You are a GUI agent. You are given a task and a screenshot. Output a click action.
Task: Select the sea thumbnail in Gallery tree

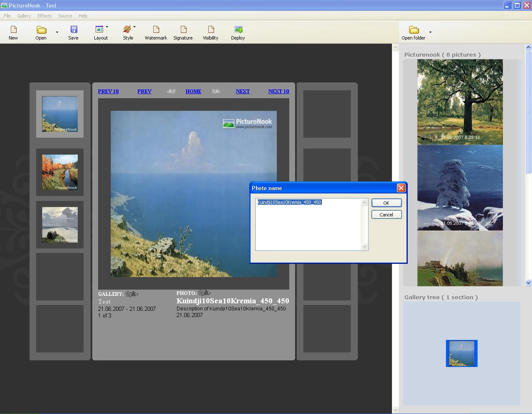[x=462, y=353]
